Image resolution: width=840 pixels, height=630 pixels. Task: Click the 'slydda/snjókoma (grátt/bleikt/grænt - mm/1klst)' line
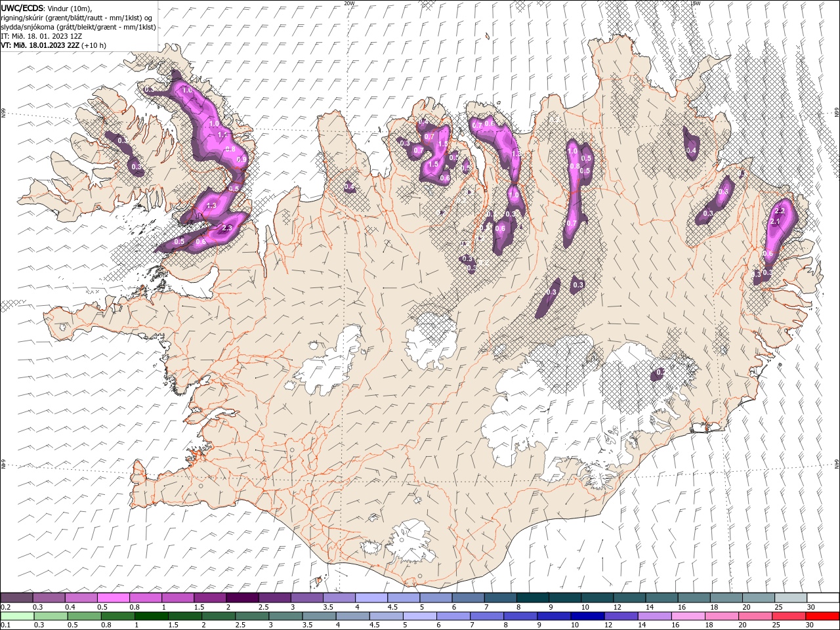pyautogui.click(x=79, y=27)
